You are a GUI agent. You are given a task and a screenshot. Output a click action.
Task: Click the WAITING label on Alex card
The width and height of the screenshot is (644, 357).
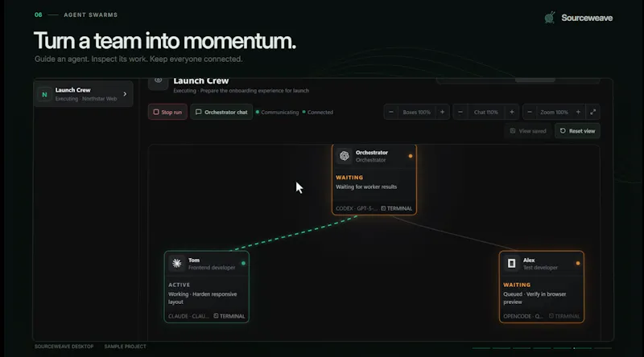click(517, 285)
